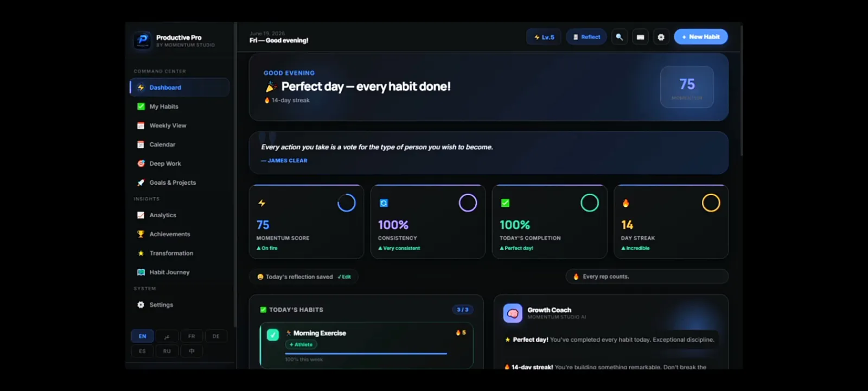Click the Analytics chart icon
Viewport: 868px width, 391px height.
click(141, 215)
